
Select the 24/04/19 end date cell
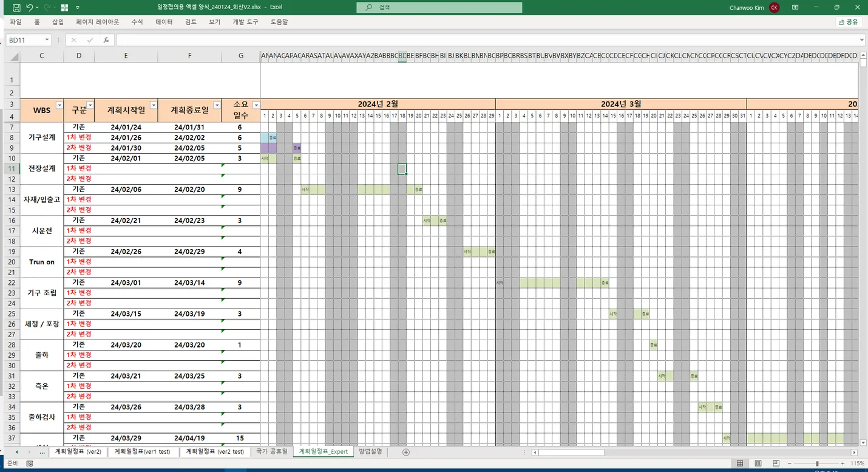(x=189, y=438)
